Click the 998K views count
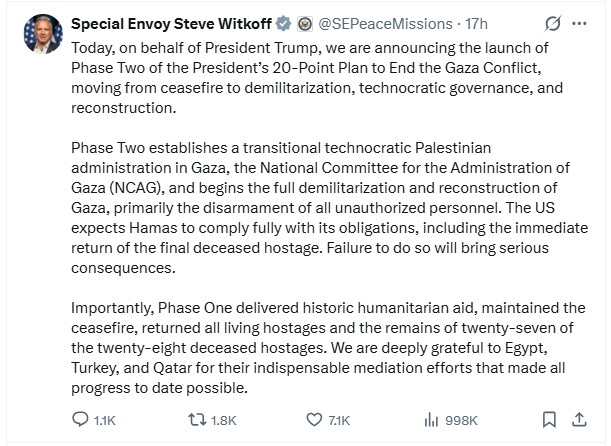The height and width of the screenshot is (446, 611). (462, 419)
